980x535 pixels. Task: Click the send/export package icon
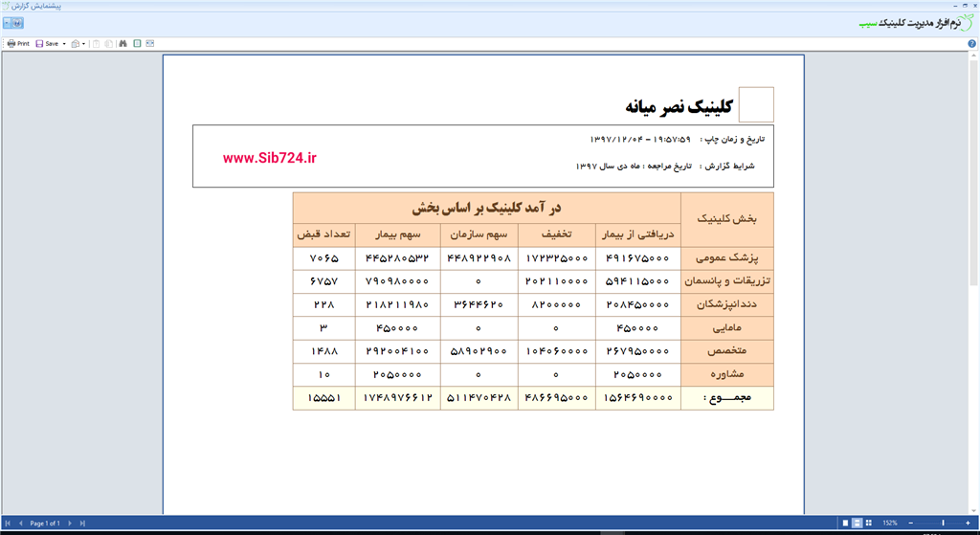[76, 44]
